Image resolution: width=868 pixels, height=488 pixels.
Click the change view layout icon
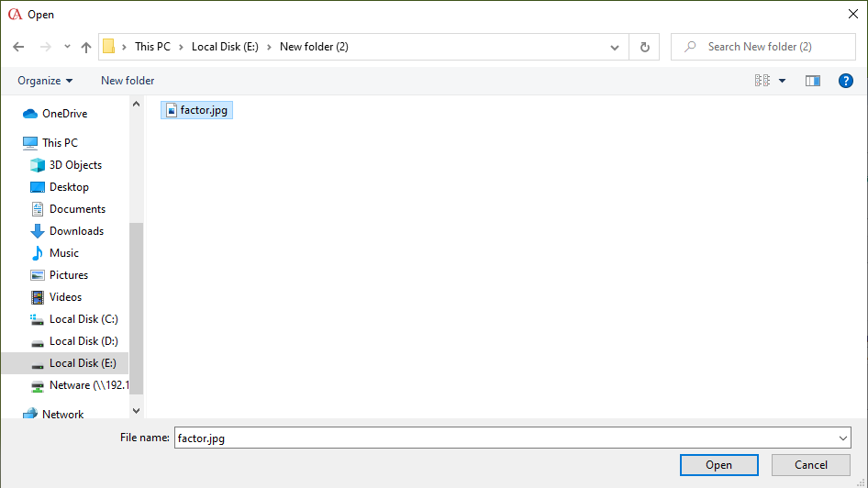pos(762,81)
